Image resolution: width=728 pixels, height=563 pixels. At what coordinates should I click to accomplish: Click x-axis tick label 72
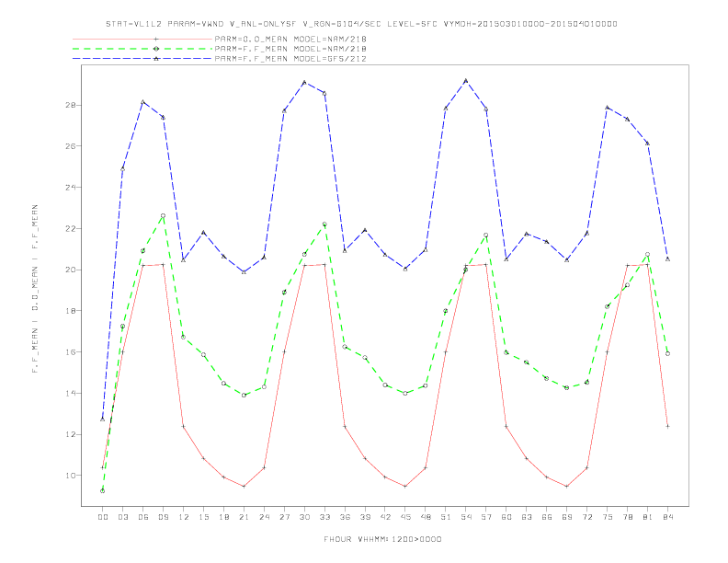pos(586,517)
